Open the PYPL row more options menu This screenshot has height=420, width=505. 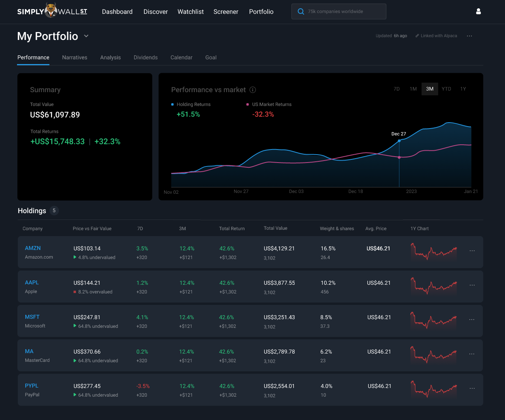[x=472, y=388]
